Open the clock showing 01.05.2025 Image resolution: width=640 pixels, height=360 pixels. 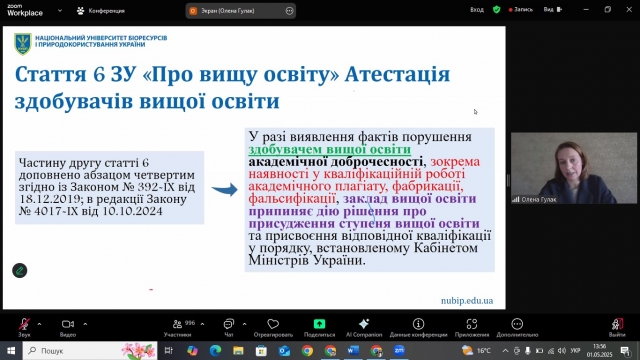[x=600, y=351]
